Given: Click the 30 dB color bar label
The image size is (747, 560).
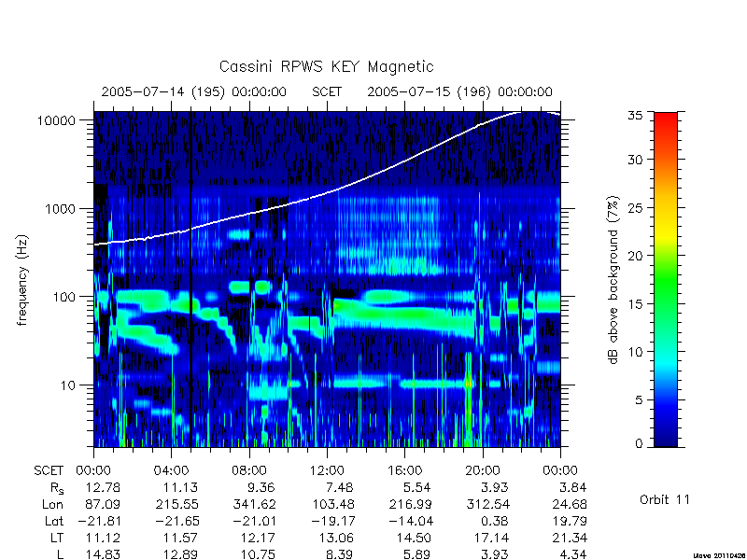Looking at the screenshot, I should (635, 160).
